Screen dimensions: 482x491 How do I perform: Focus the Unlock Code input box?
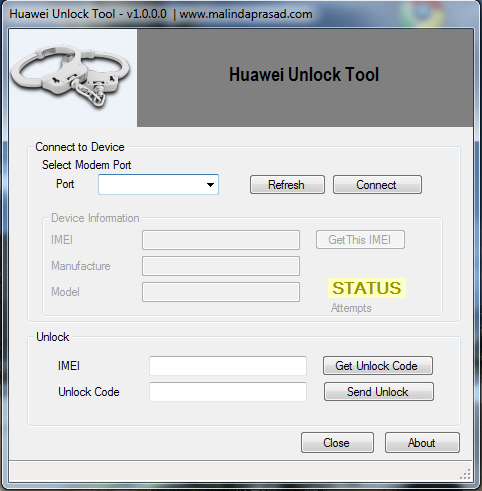(x=228, y=392)
